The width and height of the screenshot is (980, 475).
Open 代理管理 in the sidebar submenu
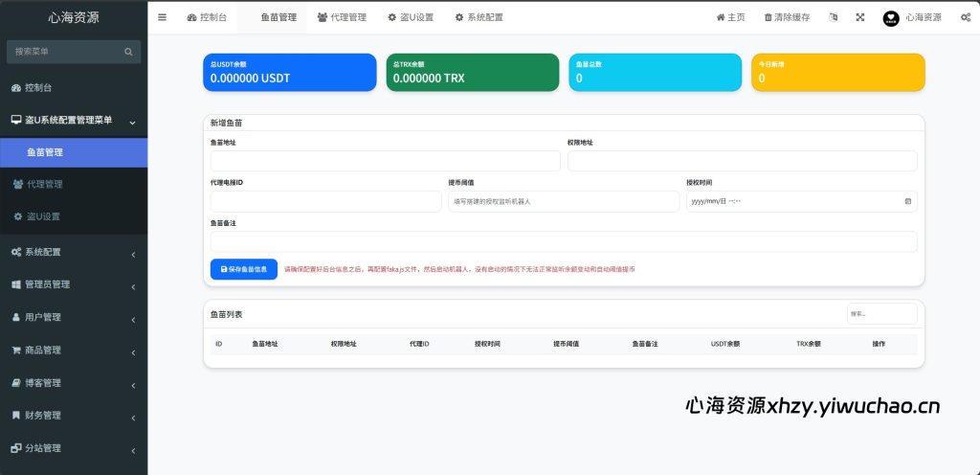click(x=74, y=185)
